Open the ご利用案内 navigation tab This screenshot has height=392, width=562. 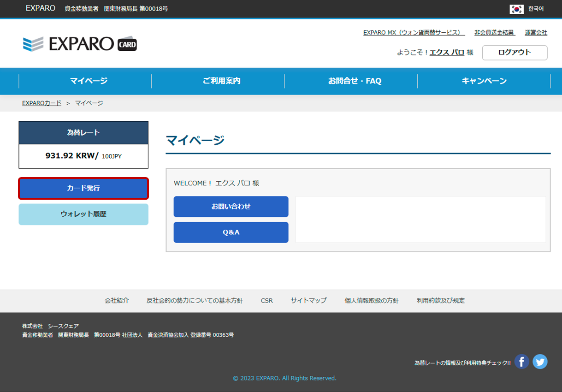(221, 81)
